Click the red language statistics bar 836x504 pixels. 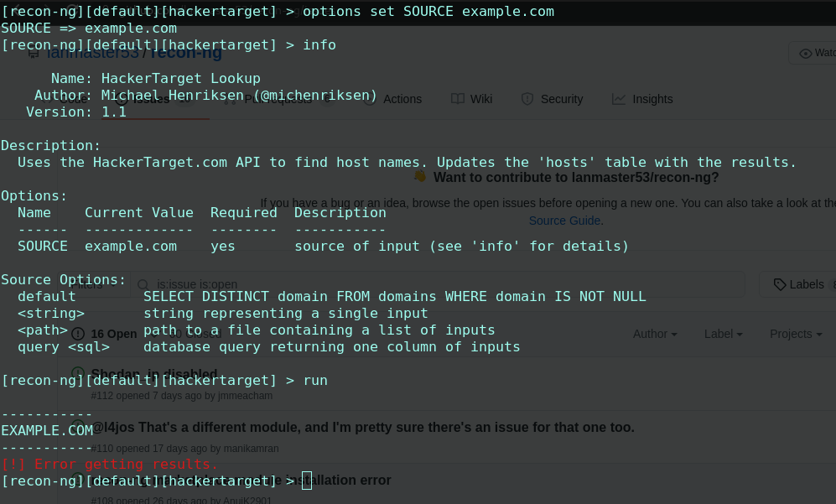[x=155, y=119]
